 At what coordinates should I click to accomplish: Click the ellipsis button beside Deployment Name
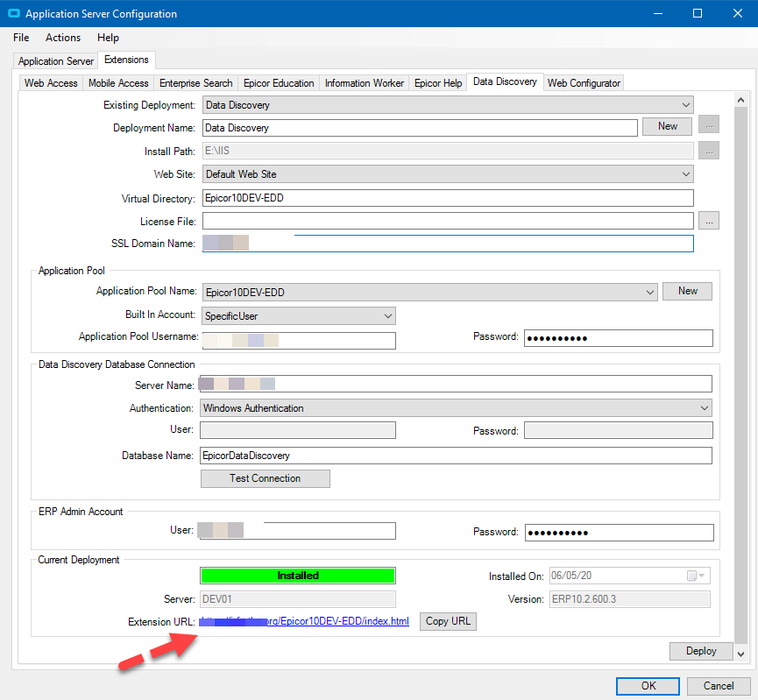[x=709, y=125]
